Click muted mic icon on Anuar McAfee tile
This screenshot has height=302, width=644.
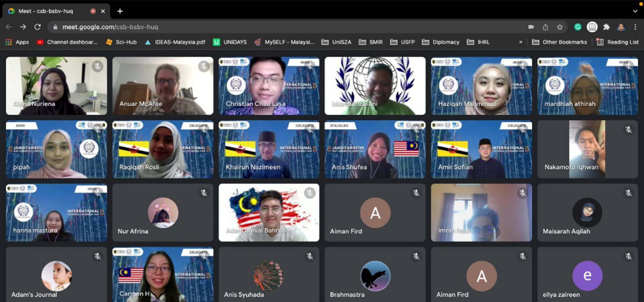point(204,66)
